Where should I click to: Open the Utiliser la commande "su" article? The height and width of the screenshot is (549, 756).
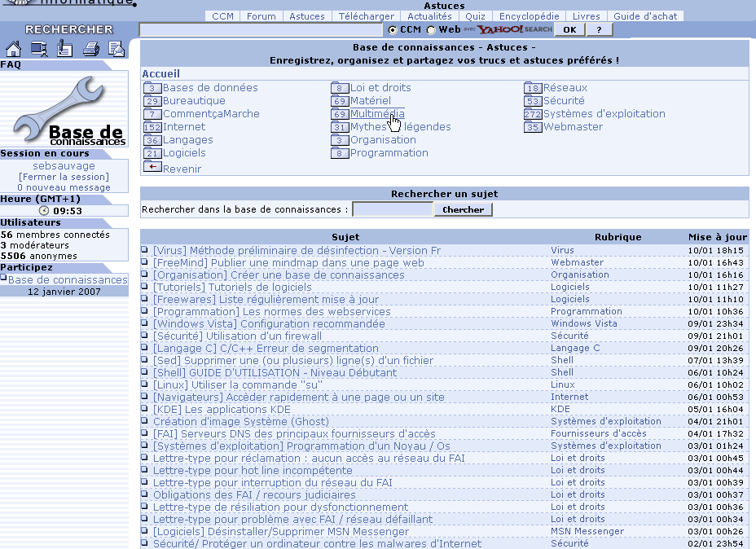click(238, 385)
